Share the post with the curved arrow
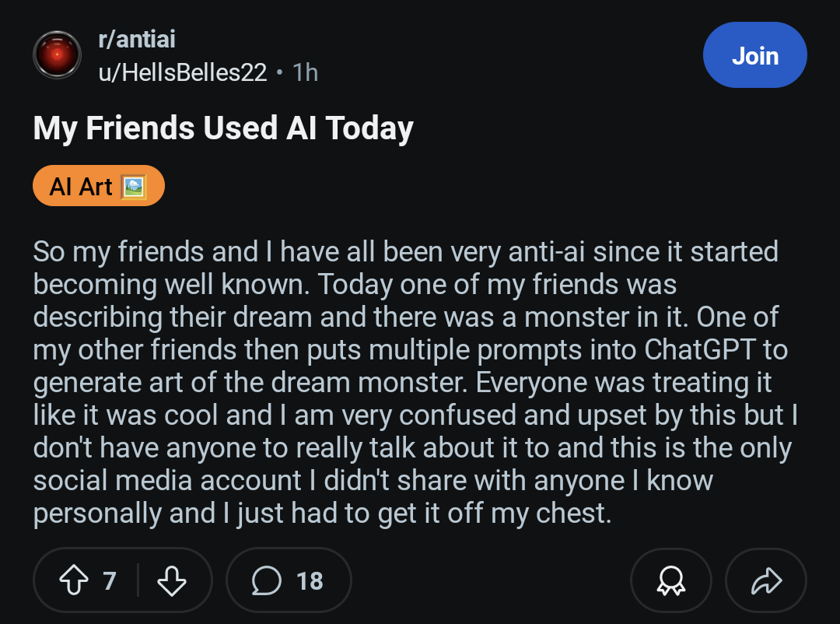Image resolution: width=840 pixels, height=624 pixels. [766, 580]
